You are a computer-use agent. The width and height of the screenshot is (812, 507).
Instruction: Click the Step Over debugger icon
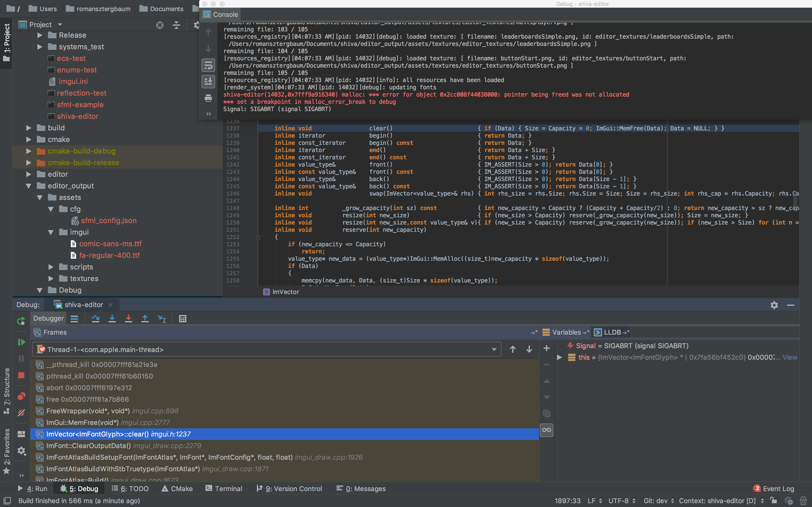[x=96, y=318]
